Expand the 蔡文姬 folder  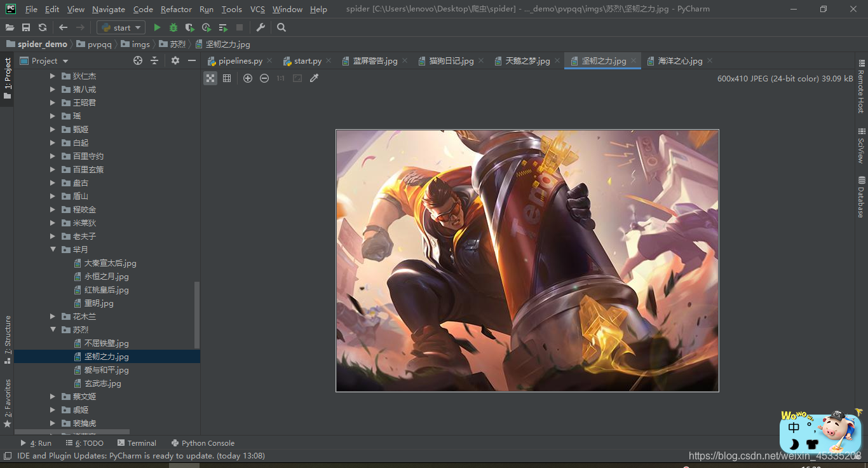tap(53, 397)
